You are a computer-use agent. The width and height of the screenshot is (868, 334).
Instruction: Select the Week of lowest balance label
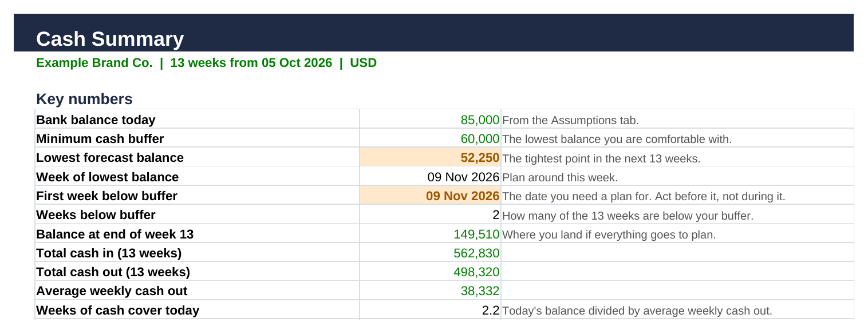107,177
